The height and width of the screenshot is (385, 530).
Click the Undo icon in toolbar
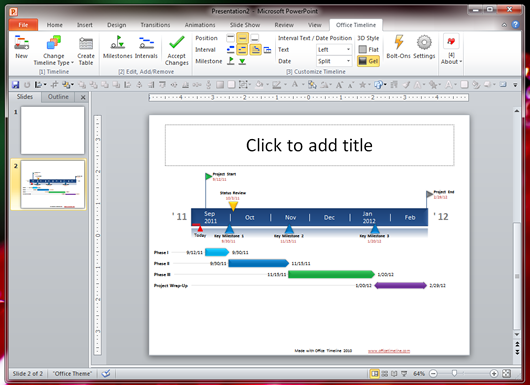(27, 85)
